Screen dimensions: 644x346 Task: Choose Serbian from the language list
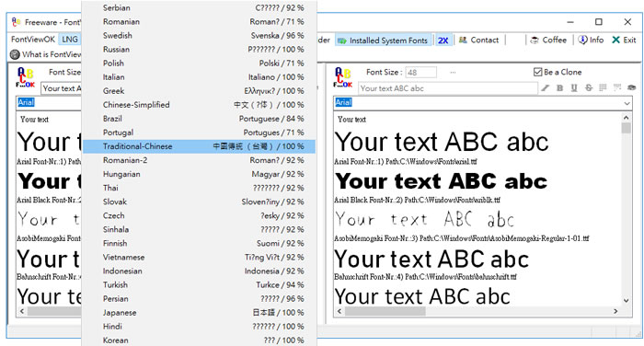(200, 7)
